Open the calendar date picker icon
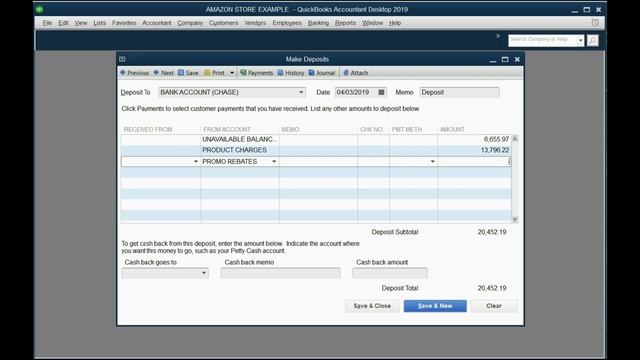The height and width of the screenshot is (360, 640). pos(381,92)
